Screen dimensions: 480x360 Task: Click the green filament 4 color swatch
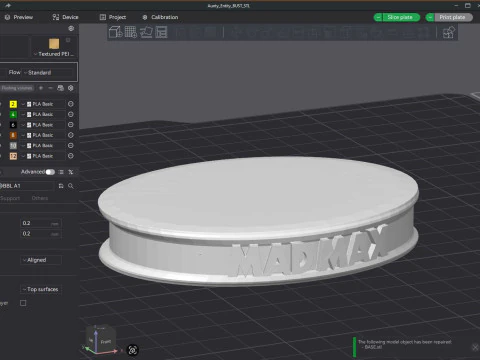pyautogui.click(x=13, y=114)
